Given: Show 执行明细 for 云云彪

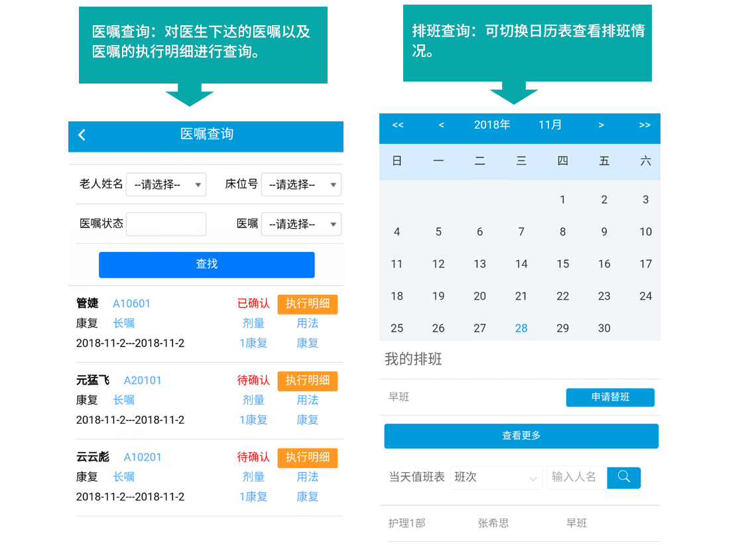Looking at the screenshot, I should point(307,458).
